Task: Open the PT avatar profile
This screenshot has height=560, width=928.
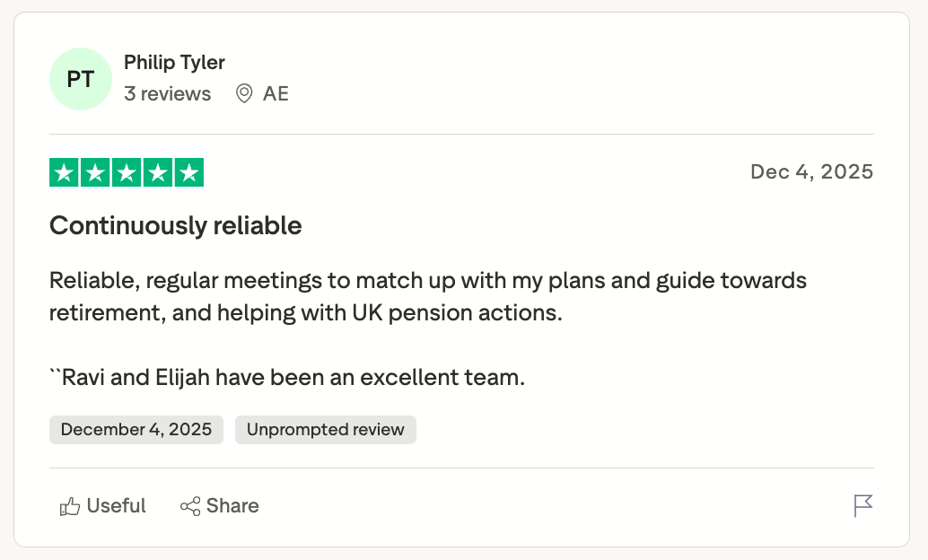Action: click(80, 79)
